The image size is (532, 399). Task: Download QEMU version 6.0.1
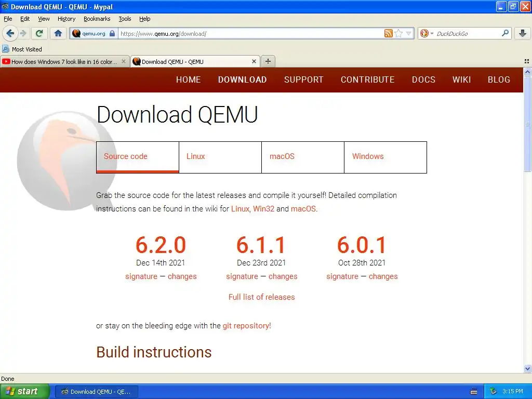(x=362, y=245)
